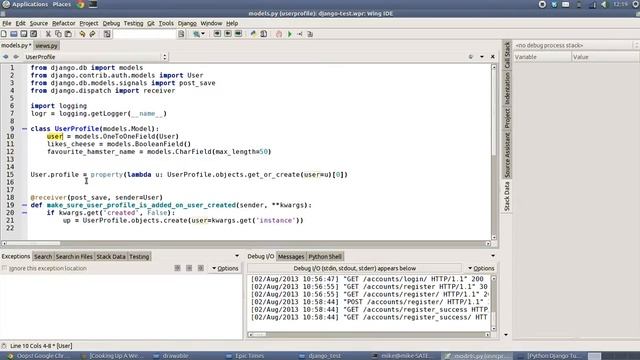The image size is (640, 360).
Task: Open the Debug I/O panel tab menu arrow
Action: 493,256
